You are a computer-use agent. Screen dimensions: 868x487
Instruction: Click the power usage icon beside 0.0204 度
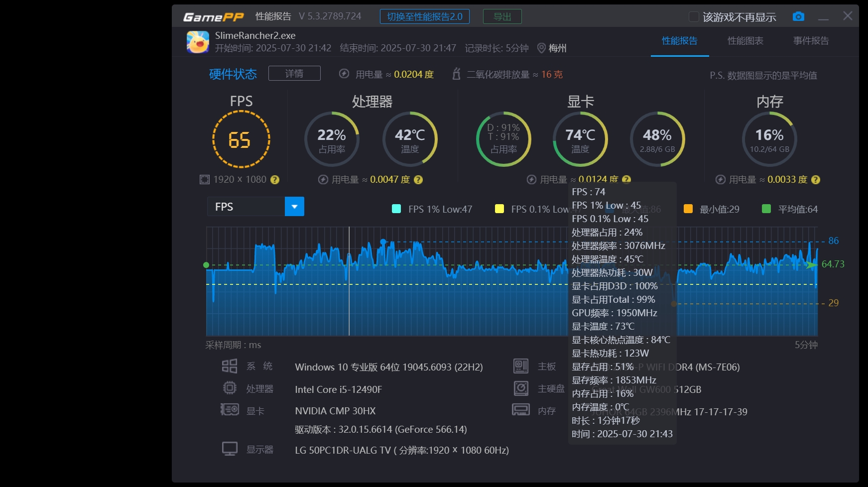click(x=344, y=74)
